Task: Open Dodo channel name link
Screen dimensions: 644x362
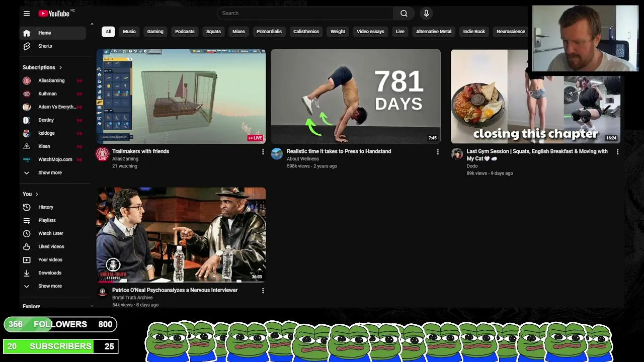Action: pos(472,166)
